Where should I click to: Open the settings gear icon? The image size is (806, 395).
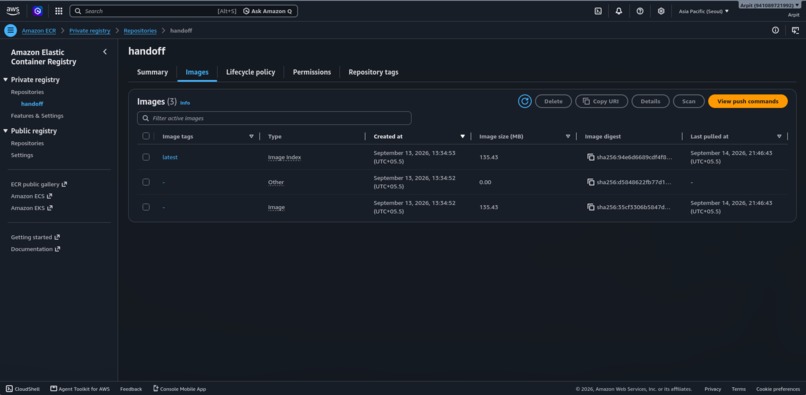pyautogui.click(x=661, y=11)
